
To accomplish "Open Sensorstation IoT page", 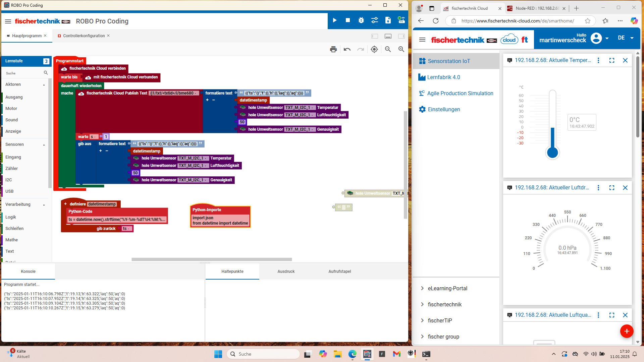I will pyautogui.click(x=456, y=61).
